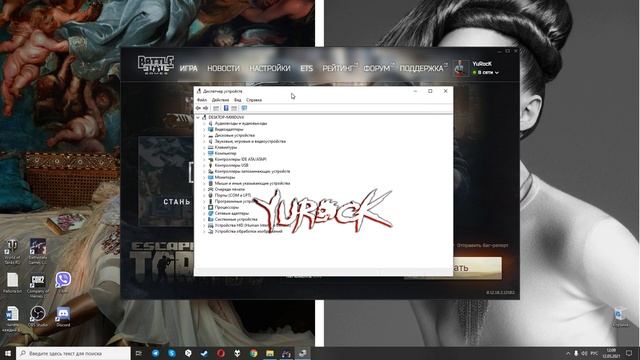Open the OBS Studio desktop shortcut
The height and width of the screenshot is (360, 640).
coord(38,317)
